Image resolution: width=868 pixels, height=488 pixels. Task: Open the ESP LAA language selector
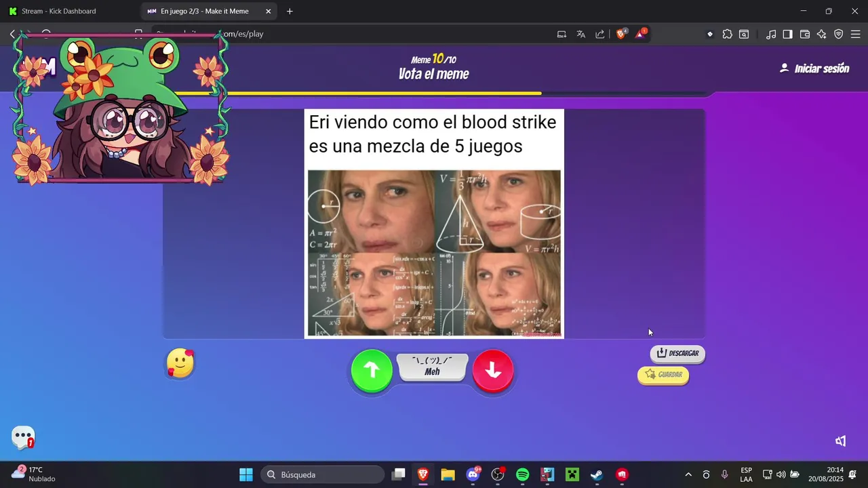coord(746,474)
